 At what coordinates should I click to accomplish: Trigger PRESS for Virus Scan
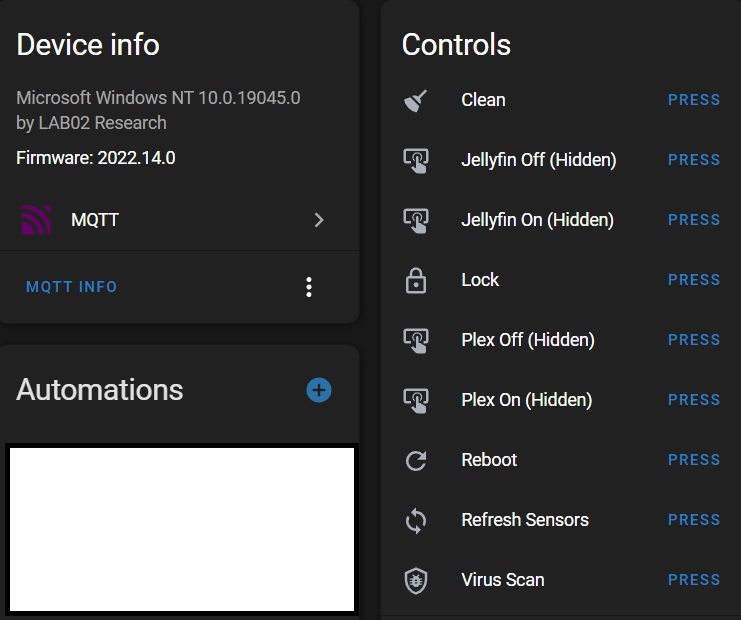(694, 580)
